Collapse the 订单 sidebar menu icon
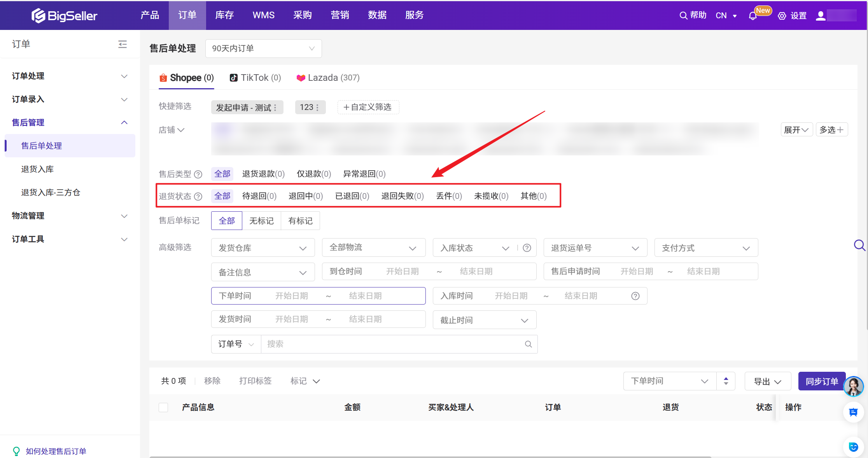 [122, 44]
